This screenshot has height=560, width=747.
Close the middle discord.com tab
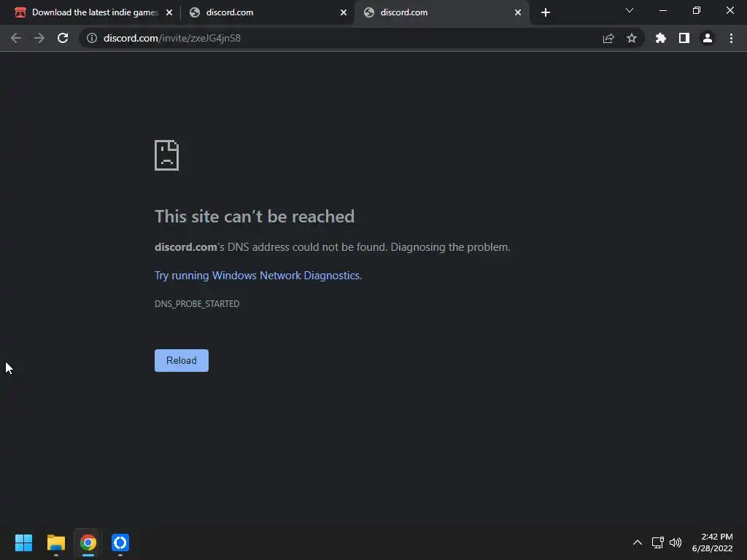point(344,12)
